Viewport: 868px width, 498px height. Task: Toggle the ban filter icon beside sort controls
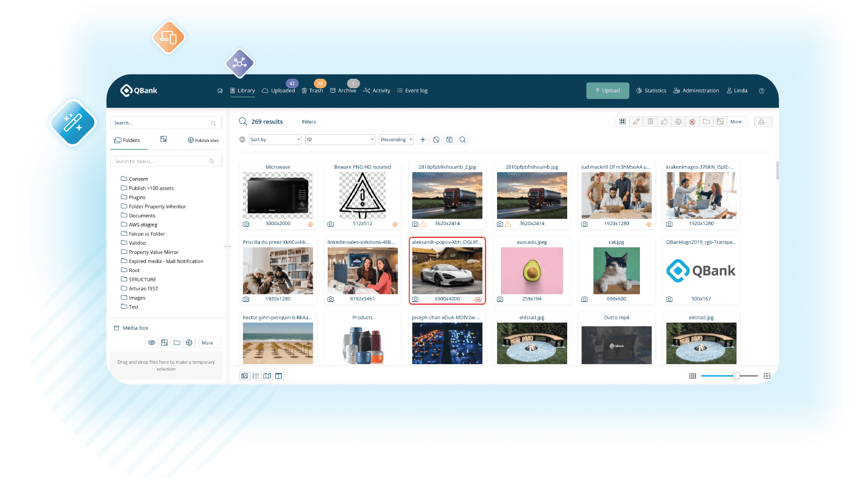(436, 139)
